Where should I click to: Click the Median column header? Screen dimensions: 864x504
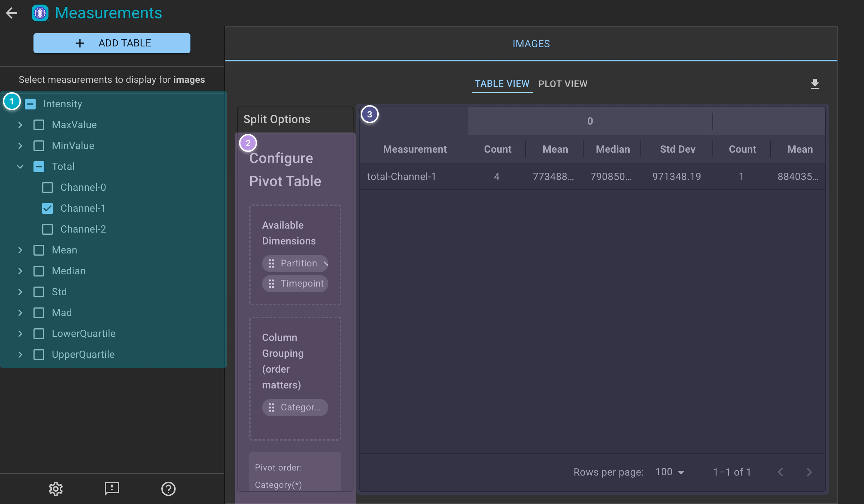[x=613, y=149]
